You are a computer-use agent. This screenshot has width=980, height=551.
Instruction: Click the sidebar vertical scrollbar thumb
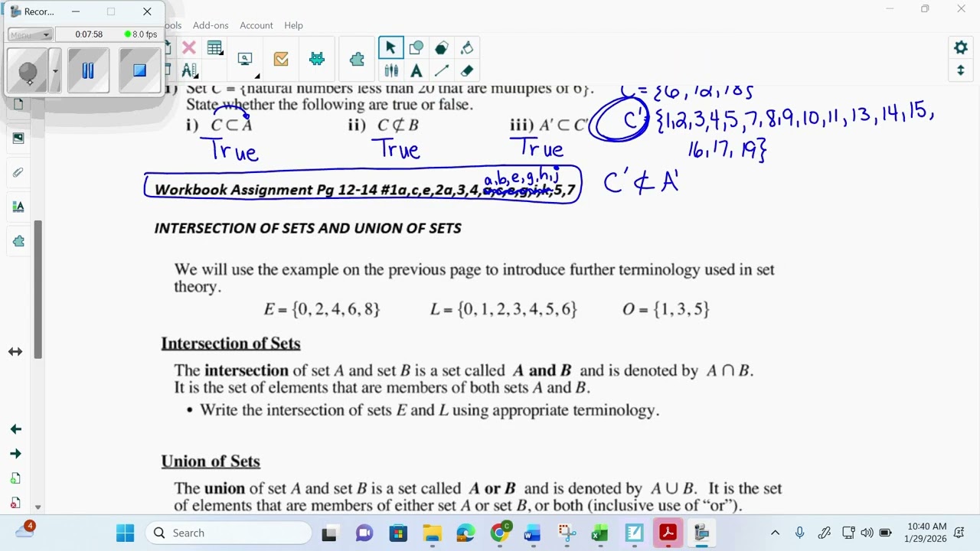click(x=38, y=289)
